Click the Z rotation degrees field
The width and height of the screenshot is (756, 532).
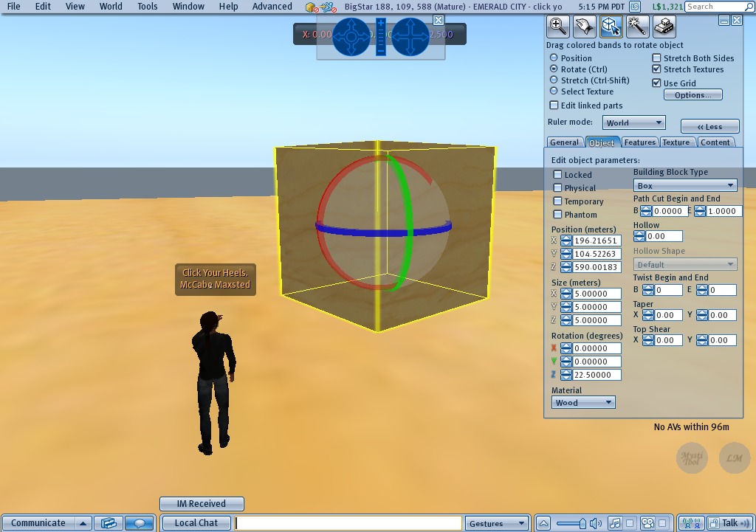(x=596, y=375)
